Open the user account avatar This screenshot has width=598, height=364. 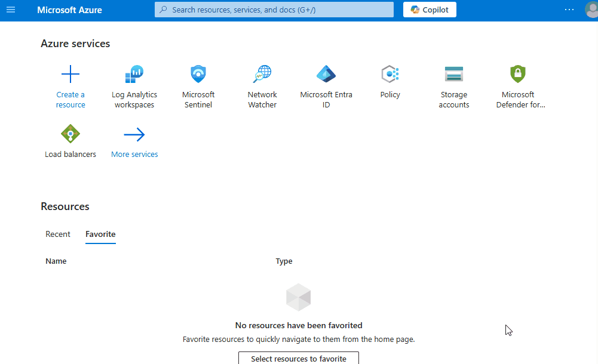(591, 10)
